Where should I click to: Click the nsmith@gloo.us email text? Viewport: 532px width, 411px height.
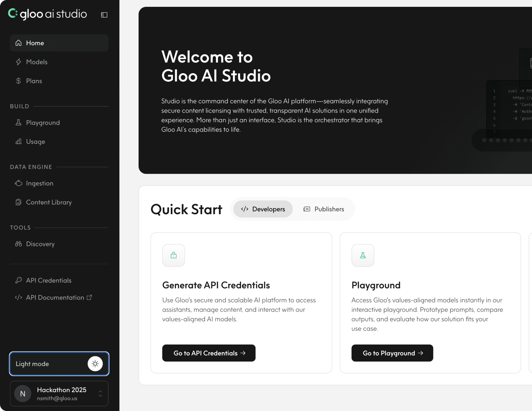57,398
